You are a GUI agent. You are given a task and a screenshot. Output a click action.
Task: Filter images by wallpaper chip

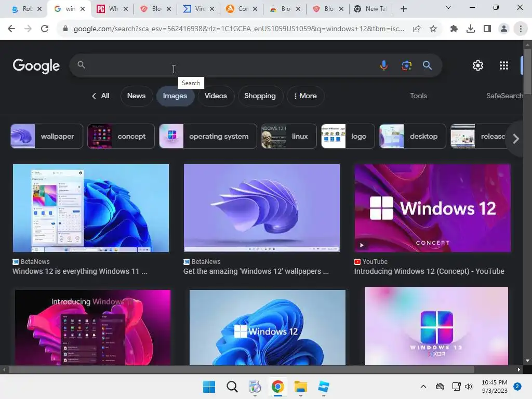pos(47,137)
